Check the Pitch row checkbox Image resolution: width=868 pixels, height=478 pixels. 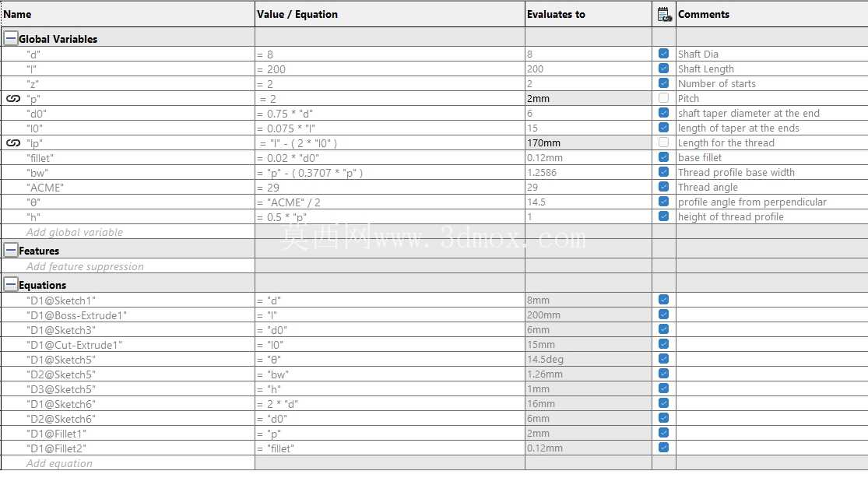[x=664, y=98]
